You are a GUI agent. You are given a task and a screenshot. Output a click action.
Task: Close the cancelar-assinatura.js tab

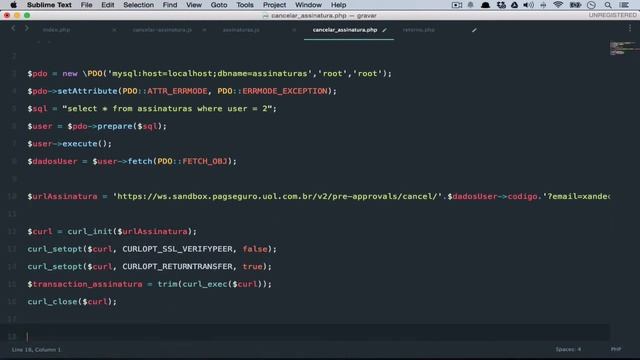point(204,30)
